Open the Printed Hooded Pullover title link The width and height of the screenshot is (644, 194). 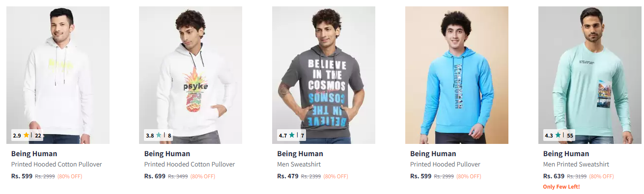(445, 164)
